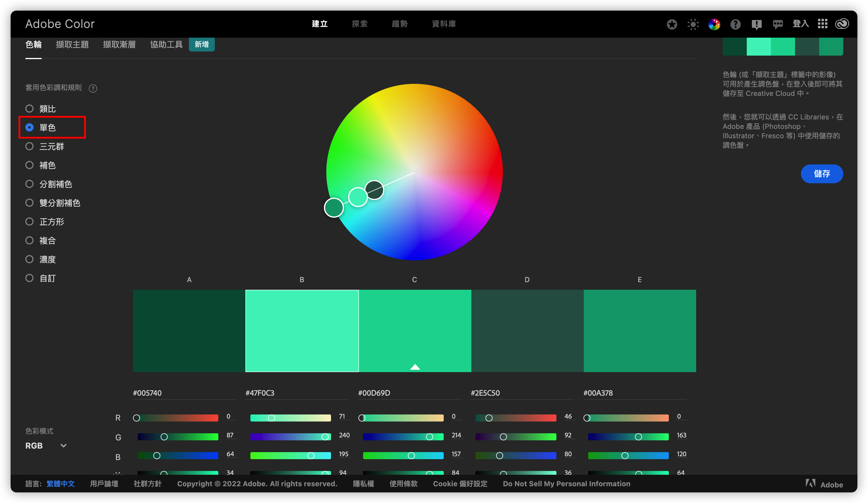
Task: Select the 複合 harmony rule
Action: coord(41,241)
